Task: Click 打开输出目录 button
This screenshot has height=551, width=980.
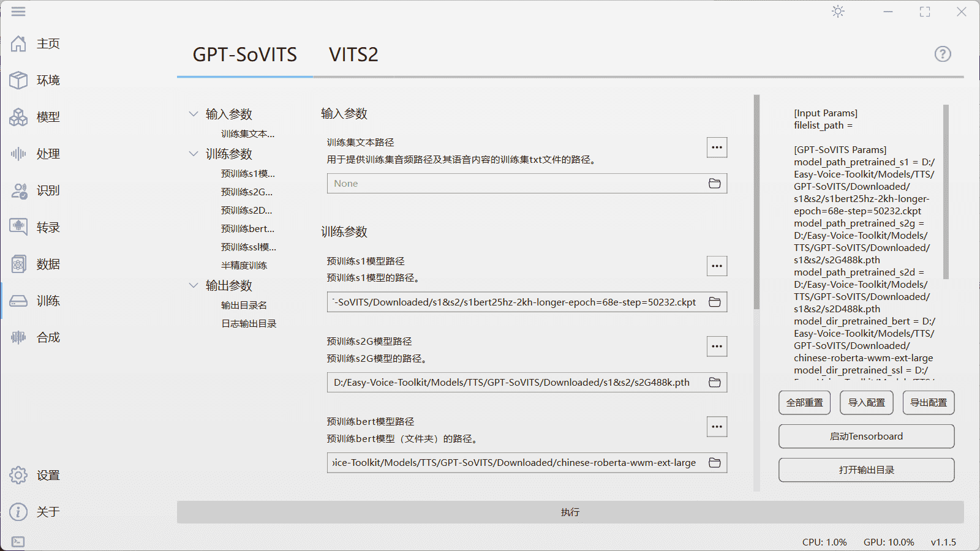Action: 866,470
